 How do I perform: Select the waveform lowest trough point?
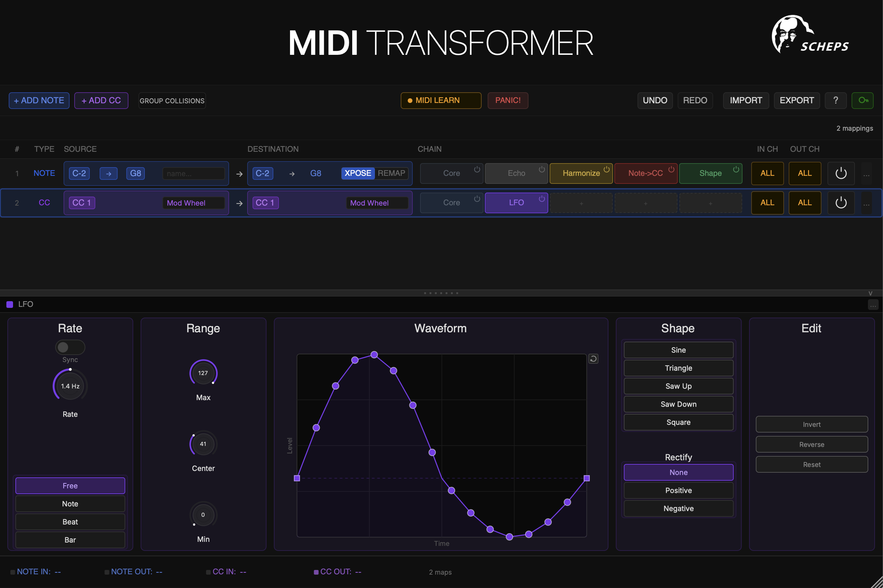pos(509,537)
